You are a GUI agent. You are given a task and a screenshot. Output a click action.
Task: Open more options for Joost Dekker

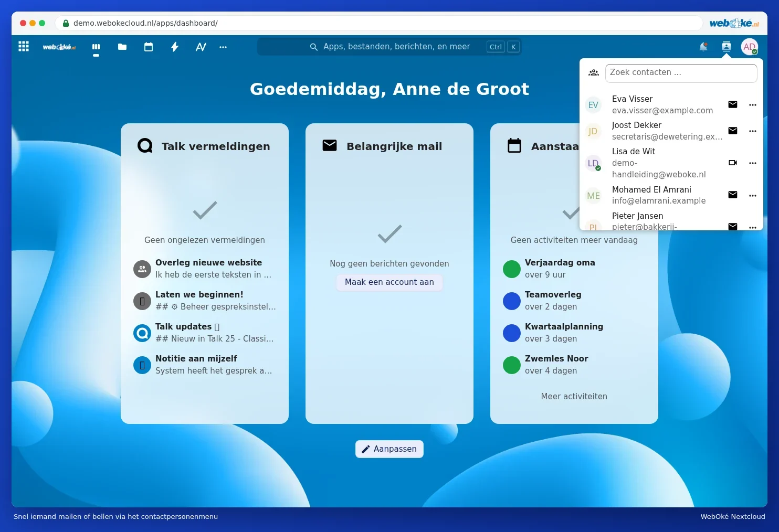click(x=753, y=131)
